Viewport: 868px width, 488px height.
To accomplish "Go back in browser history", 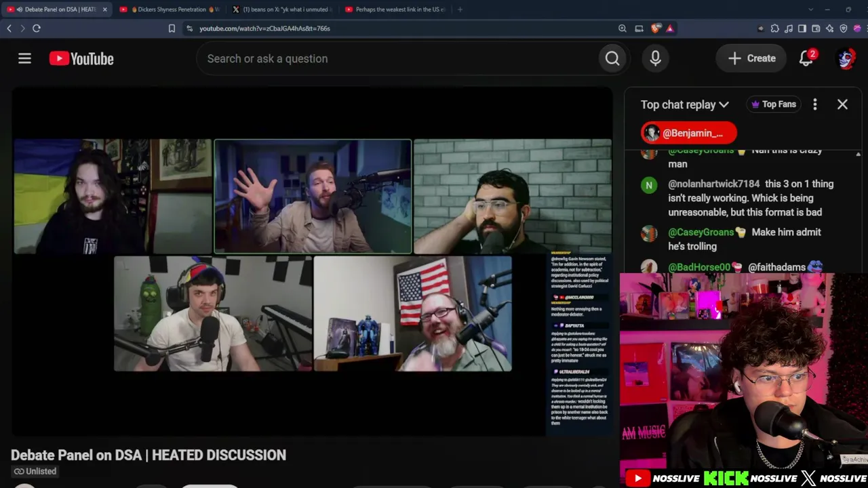I will 9,28.
